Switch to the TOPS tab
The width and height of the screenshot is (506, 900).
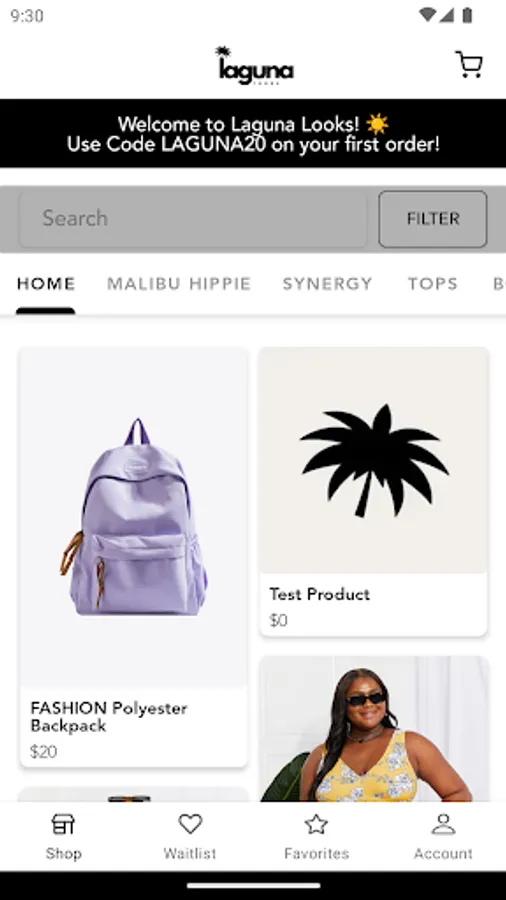[433, 284]
